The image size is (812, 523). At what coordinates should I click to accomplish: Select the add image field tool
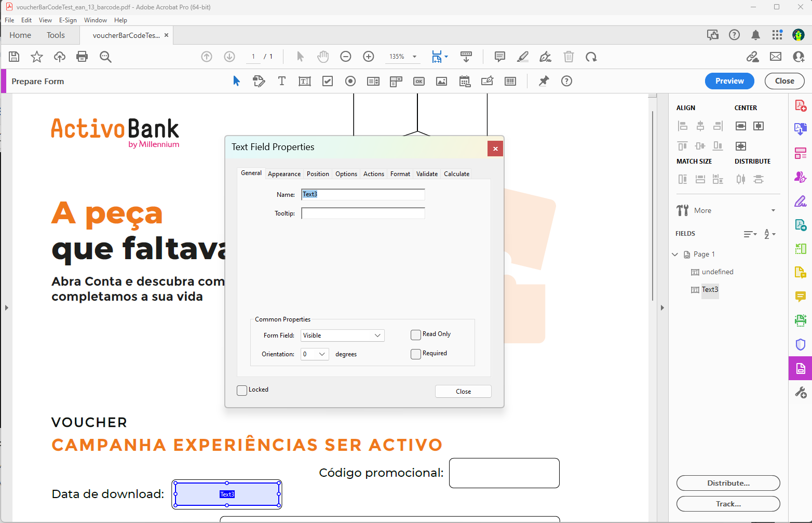click(x=441, y=81)
